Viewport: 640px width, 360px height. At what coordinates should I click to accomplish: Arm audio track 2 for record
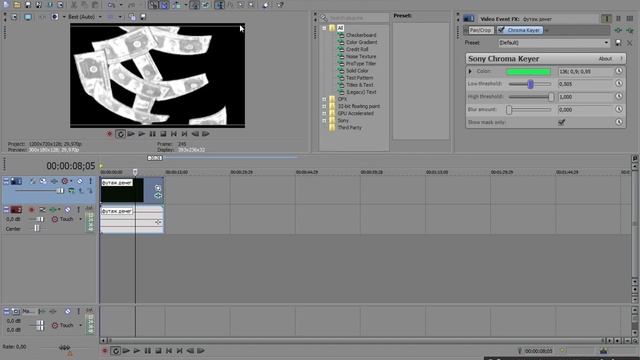[31, 210]
